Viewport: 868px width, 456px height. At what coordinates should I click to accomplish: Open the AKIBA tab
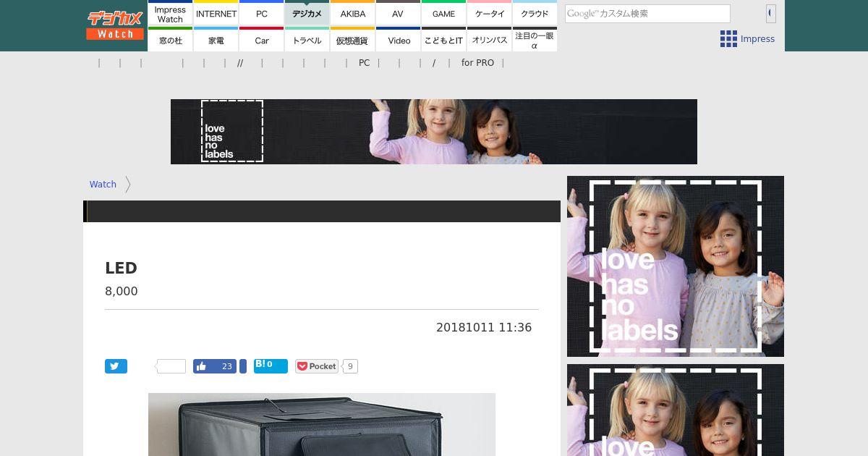click(353, 14)
